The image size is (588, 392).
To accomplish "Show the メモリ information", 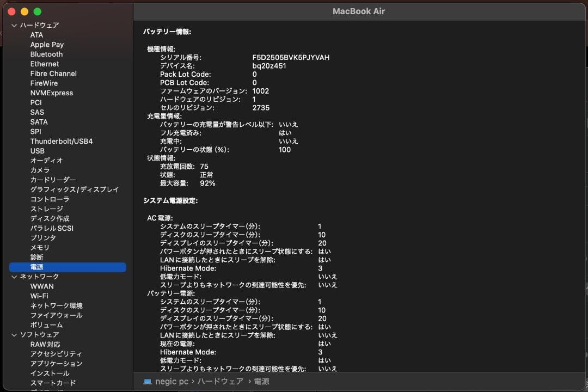I will (x=40, y=248).
